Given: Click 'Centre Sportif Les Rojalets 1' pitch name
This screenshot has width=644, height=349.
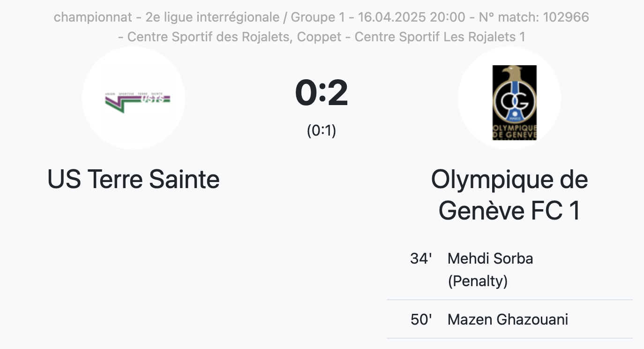Looking at the screenshot, I should coord(440,37).
